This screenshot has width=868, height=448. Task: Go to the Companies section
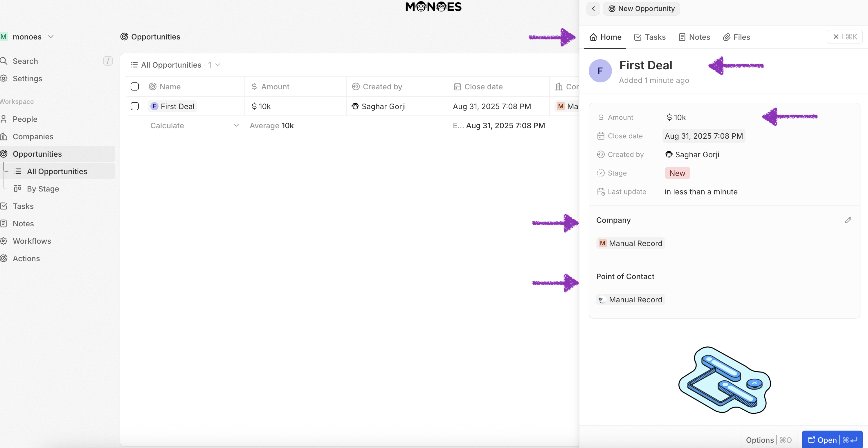tap(33, 136)
